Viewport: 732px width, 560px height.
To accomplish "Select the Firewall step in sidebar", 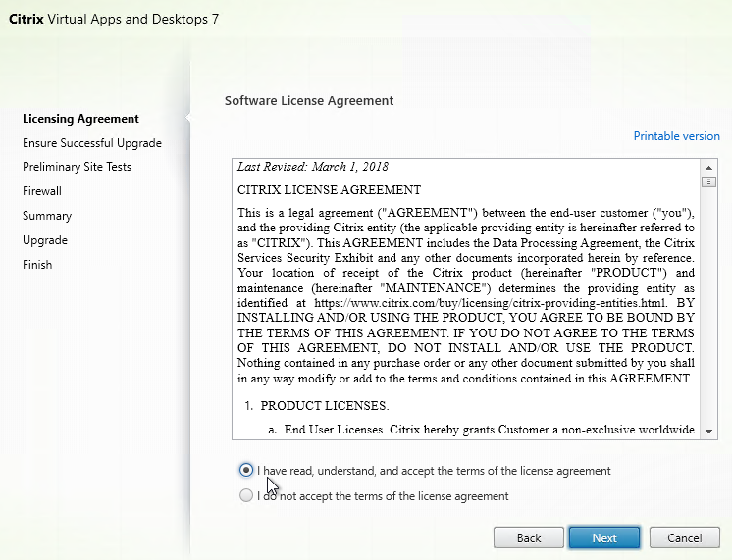I will (x=42, y=191).
